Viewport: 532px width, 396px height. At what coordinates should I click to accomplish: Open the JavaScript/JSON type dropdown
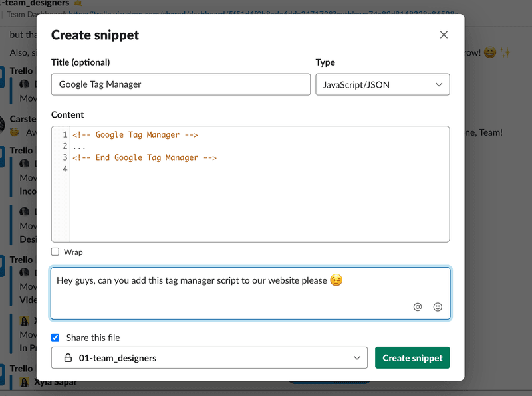point(382,84)
